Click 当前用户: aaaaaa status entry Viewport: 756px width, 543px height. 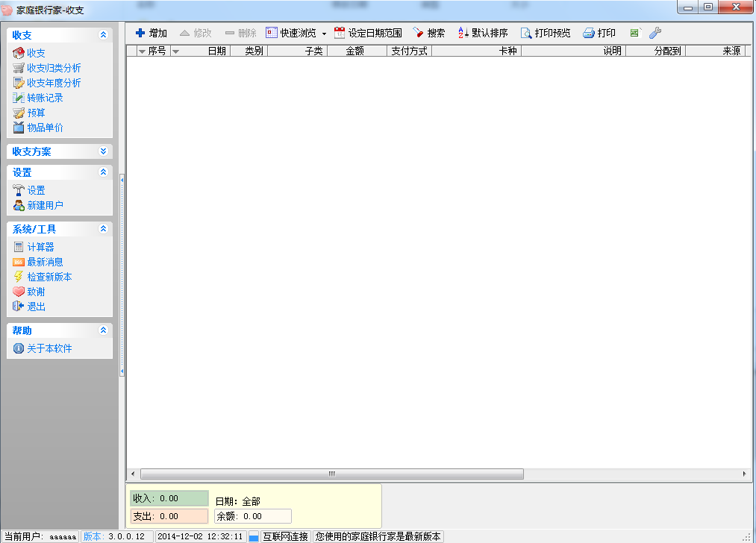coord(40,536)
